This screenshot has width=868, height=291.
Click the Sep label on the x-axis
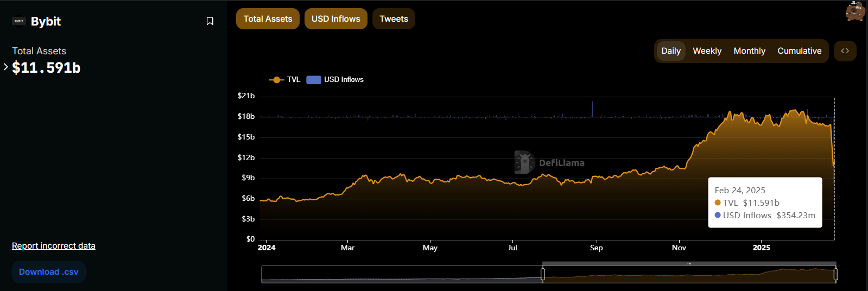596,248
